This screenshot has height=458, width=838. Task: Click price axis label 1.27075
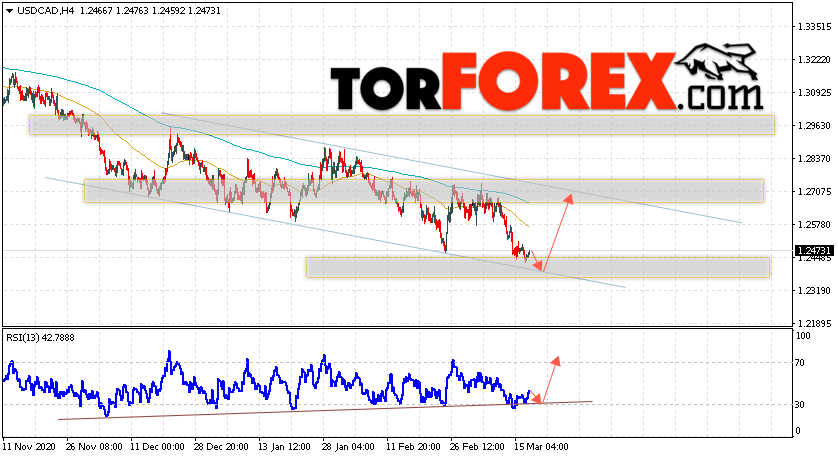(814, 191)
